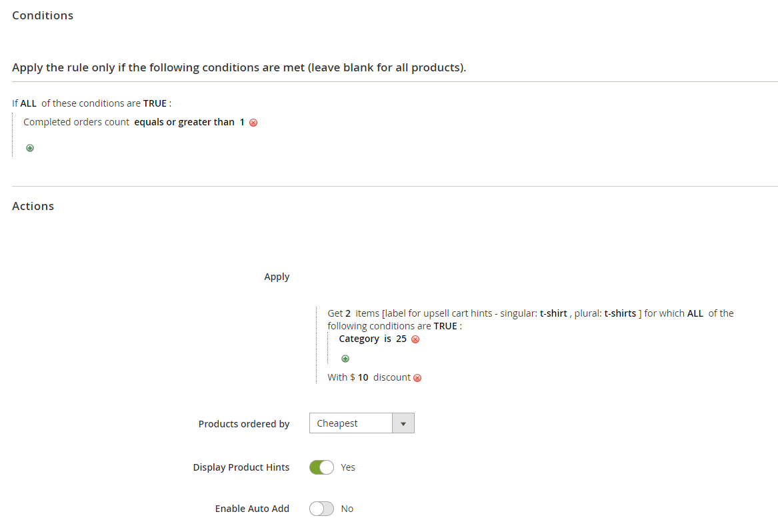
Task: Edit the Get 2 items quantity
Action: click(x=348, y=313)
